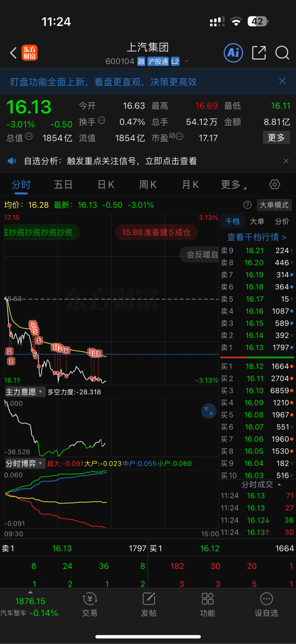Screen dimensions: 296x644
Task: Open 交易 trade icon
Action: pos(90,605)
